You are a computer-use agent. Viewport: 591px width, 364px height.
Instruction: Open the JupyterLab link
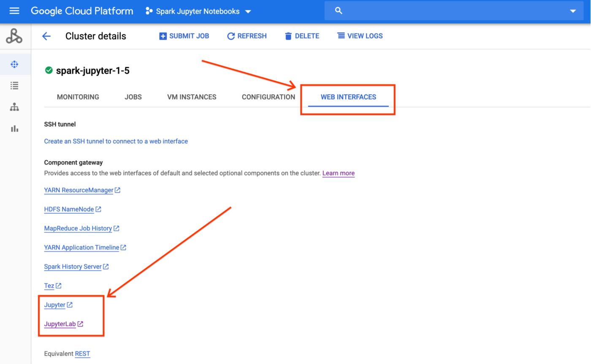point(60,324)
